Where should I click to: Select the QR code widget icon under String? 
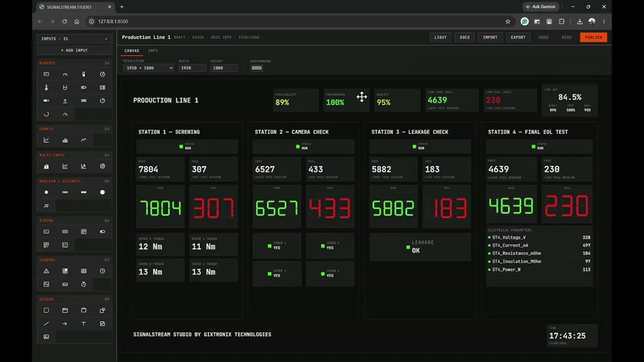(x=46, y=245)
